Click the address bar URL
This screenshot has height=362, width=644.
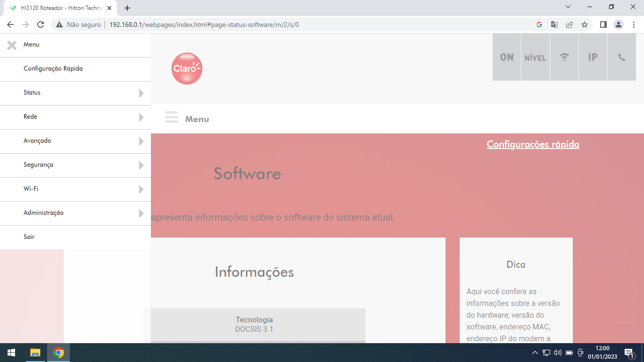[x=204, y=25]
